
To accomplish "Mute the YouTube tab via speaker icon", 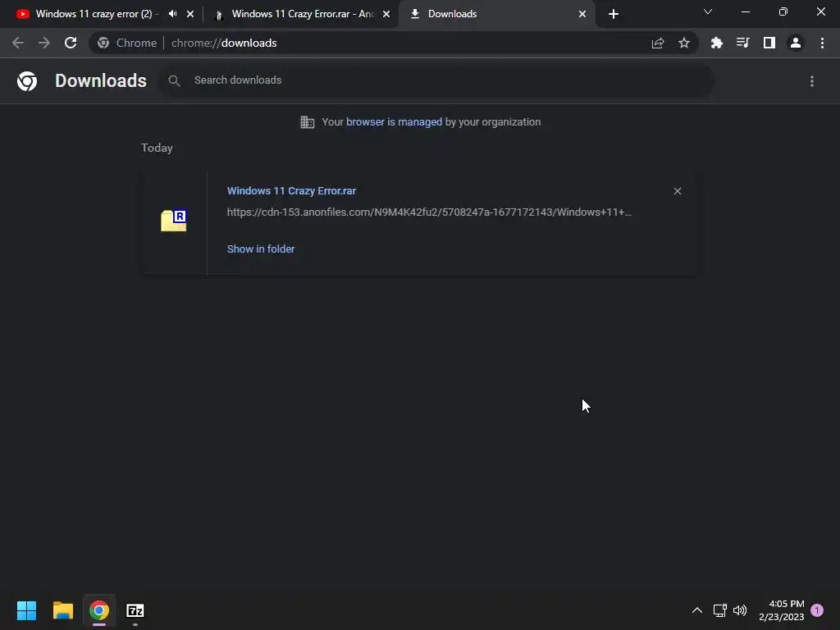I will pos(172,14).
